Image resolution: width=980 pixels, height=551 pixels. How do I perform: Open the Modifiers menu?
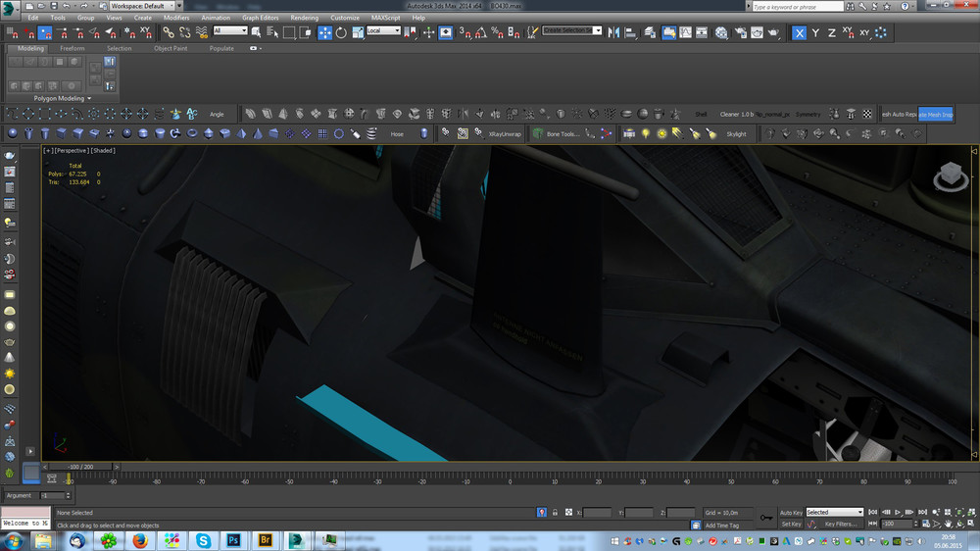coord(176,18)
